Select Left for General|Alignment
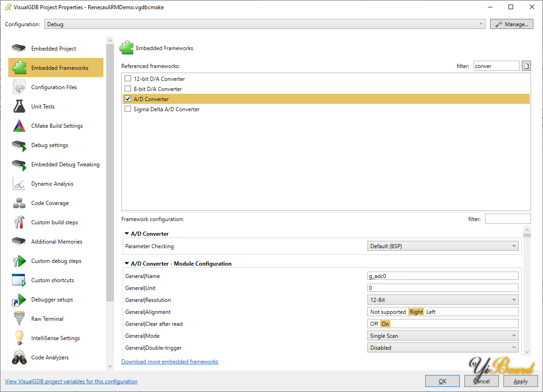 [x=431, y=312]
